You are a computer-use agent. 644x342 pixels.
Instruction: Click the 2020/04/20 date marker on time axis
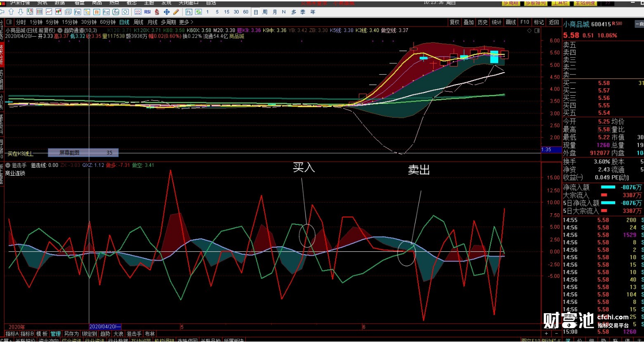coord(104,327)
